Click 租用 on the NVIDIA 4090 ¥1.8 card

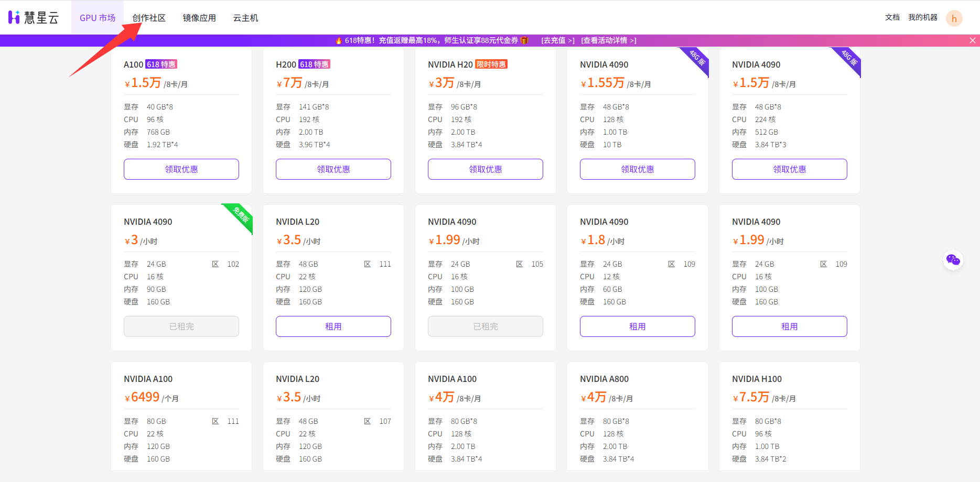click(x=638, y=326)
